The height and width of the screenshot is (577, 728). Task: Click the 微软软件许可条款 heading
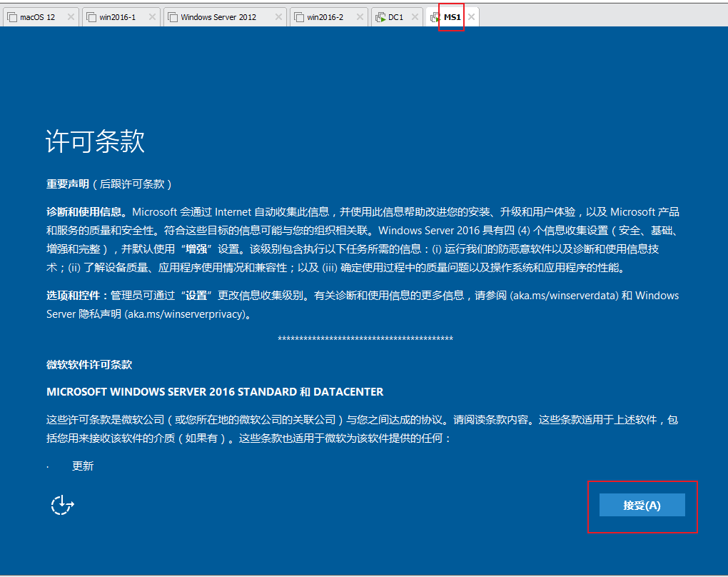point(89,365)
